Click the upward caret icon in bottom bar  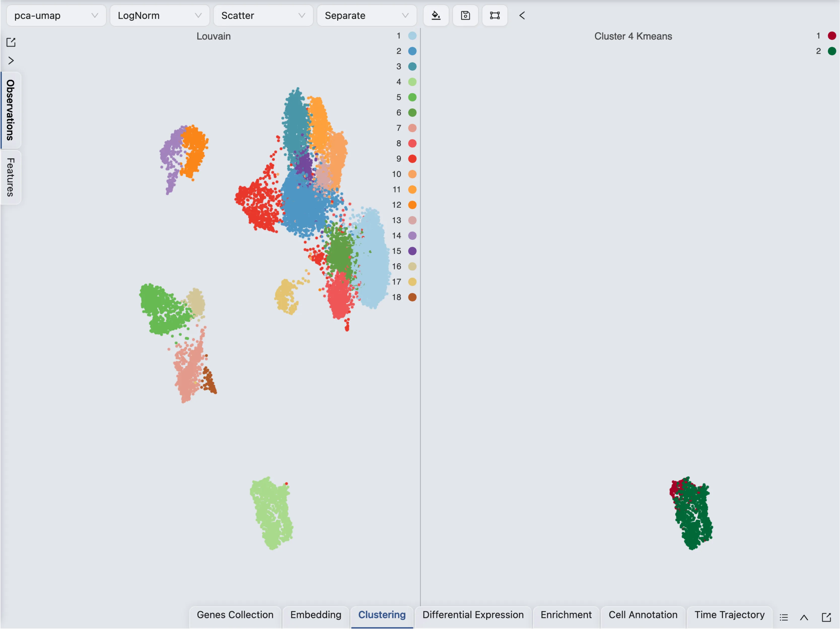click(x=804, y=617)
